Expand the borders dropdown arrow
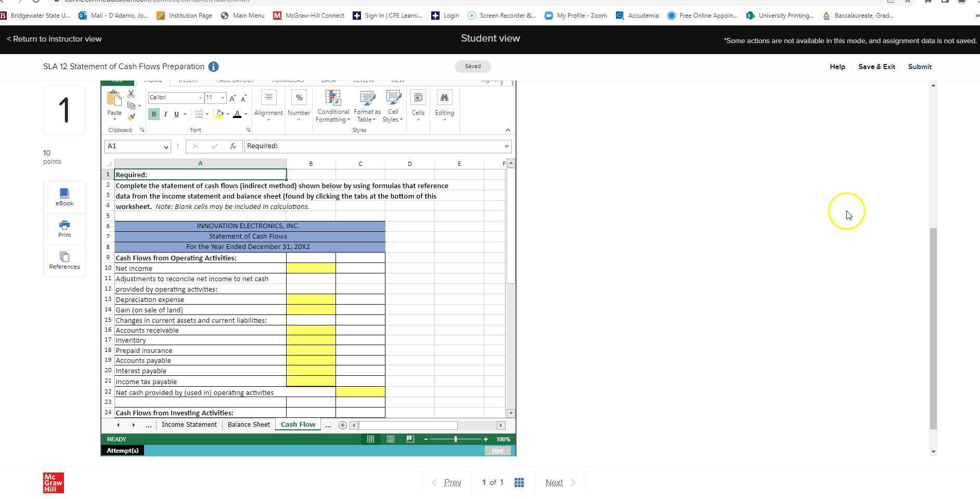The image size is (980, 499). 207,114
